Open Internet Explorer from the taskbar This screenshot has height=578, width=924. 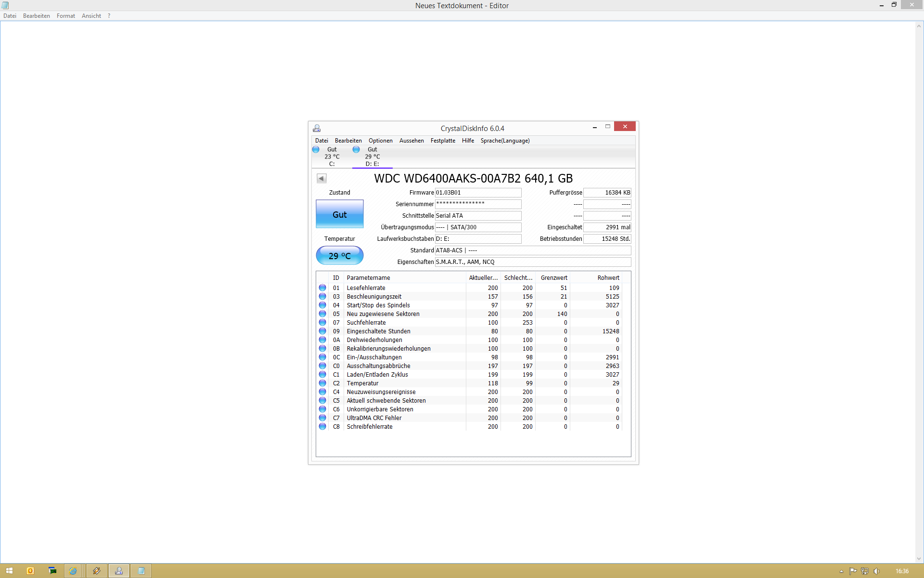tap(73, 571)
